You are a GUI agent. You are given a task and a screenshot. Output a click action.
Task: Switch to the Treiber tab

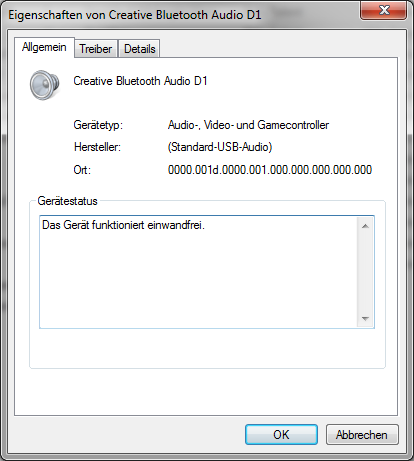[x=96, y=49]
